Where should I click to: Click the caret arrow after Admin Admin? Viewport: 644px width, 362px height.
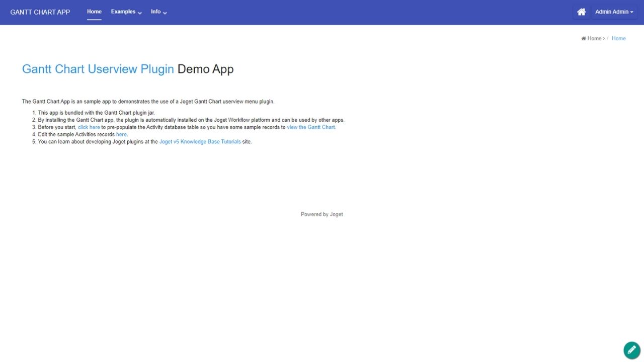631,12
